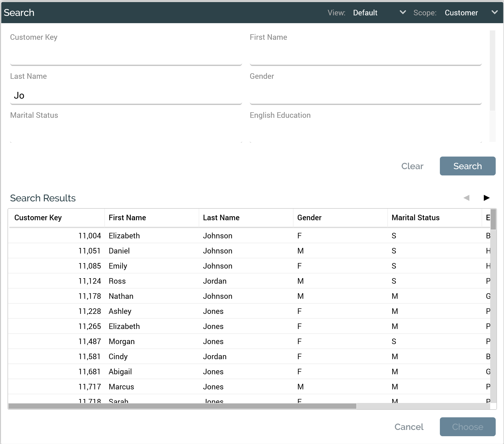
Task: Sort by Marital Status column header
Action: click(415, 218)
